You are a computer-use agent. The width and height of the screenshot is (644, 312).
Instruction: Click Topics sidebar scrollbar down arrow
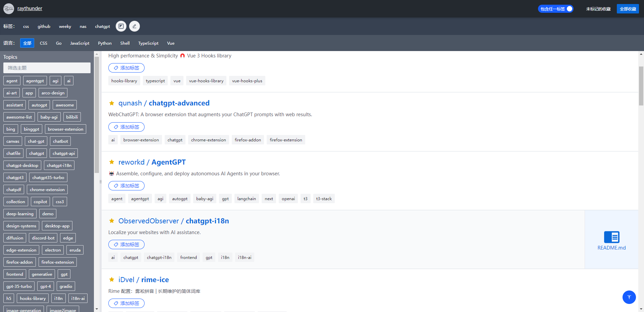pyautogui.click(x=97, y=309)
